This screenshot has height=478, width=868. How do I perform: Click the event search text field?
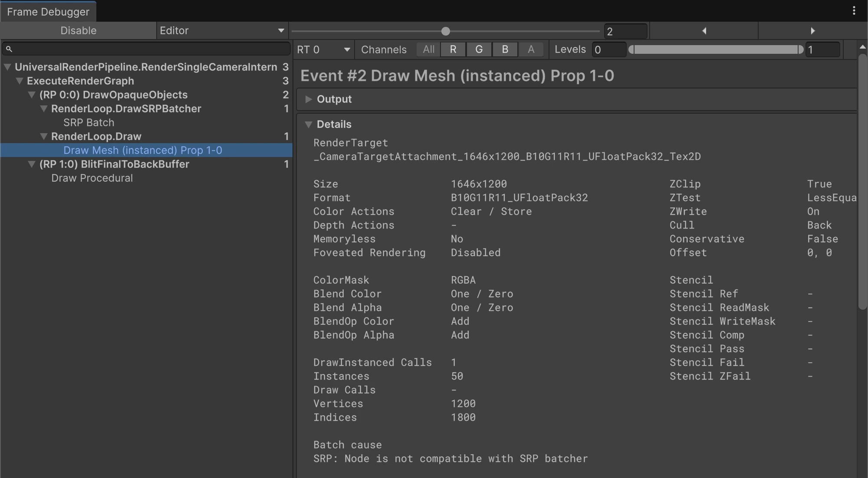[x=146, y=49]
